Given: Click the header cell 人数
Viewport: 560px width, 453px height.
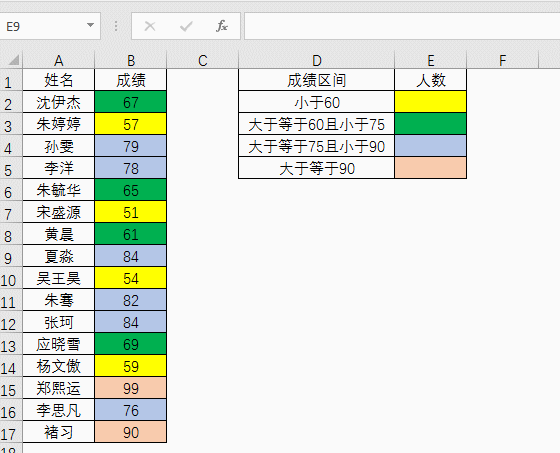Looking at the screenshot, I should pos(431,80).
